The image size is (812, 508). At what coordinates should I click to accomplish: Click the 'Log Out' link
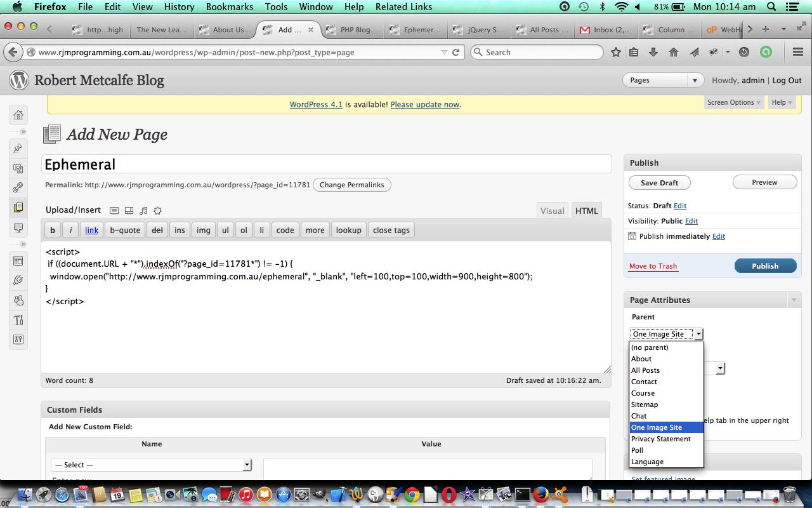pyautogui.click(x=787, y=81)
